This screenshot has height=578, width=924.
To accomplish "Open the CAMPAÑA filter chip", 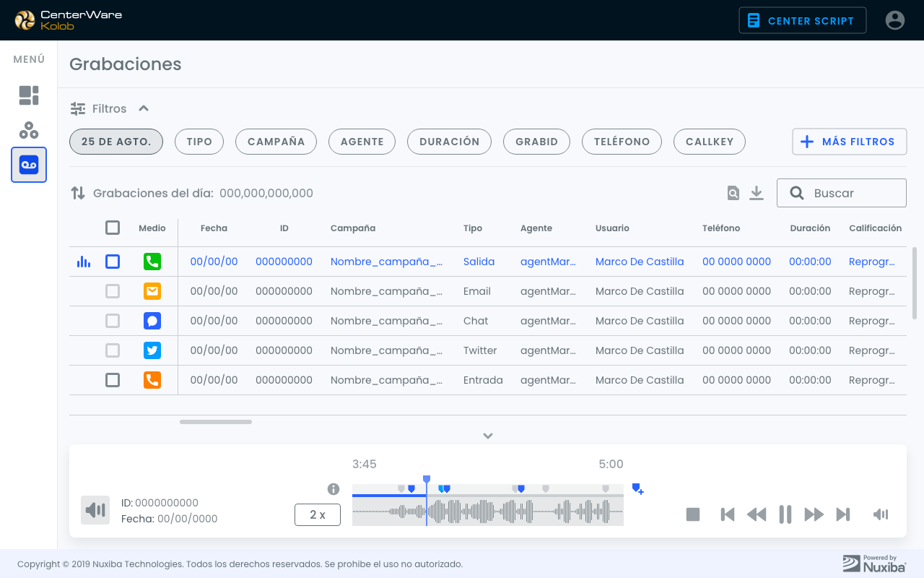I will coord(276,142).
